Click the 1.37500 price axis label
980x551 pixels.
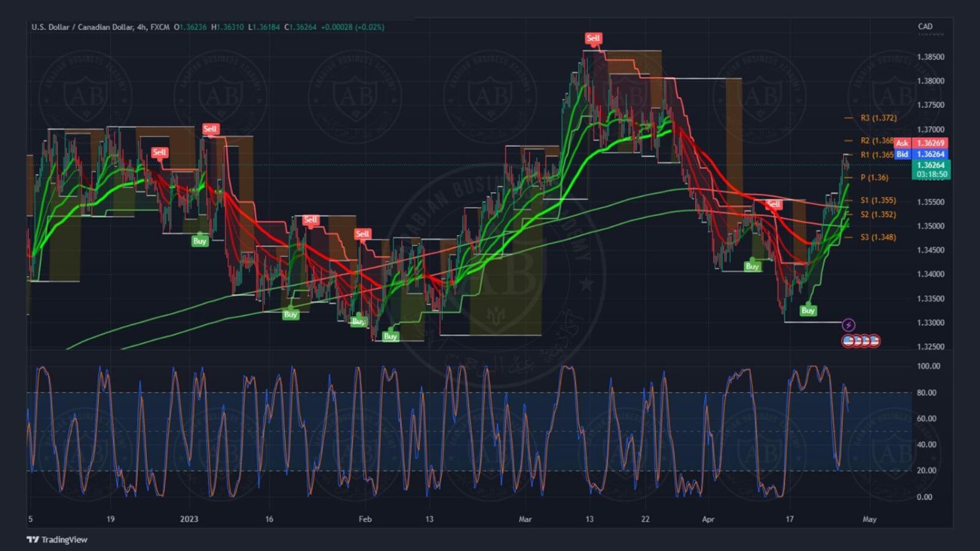point(930,105)
